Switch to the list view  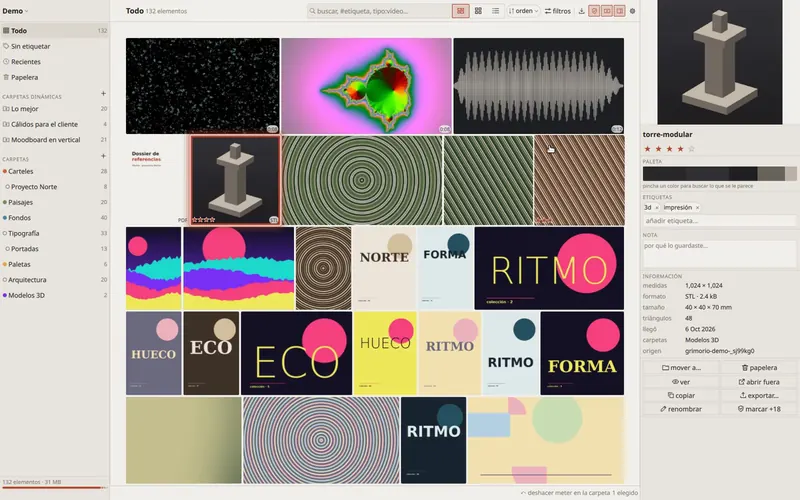pos(495,11)
